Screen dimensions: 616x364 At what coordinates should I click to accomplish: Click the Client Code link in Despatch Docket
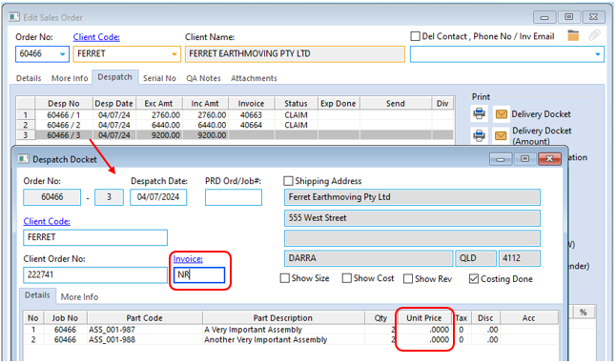[x=47, y=221]
